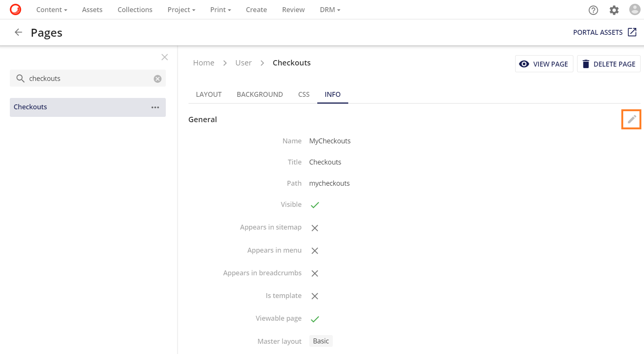Select the Checkouts result in sidebar list

pyautogui.click(x=30, y=107)
